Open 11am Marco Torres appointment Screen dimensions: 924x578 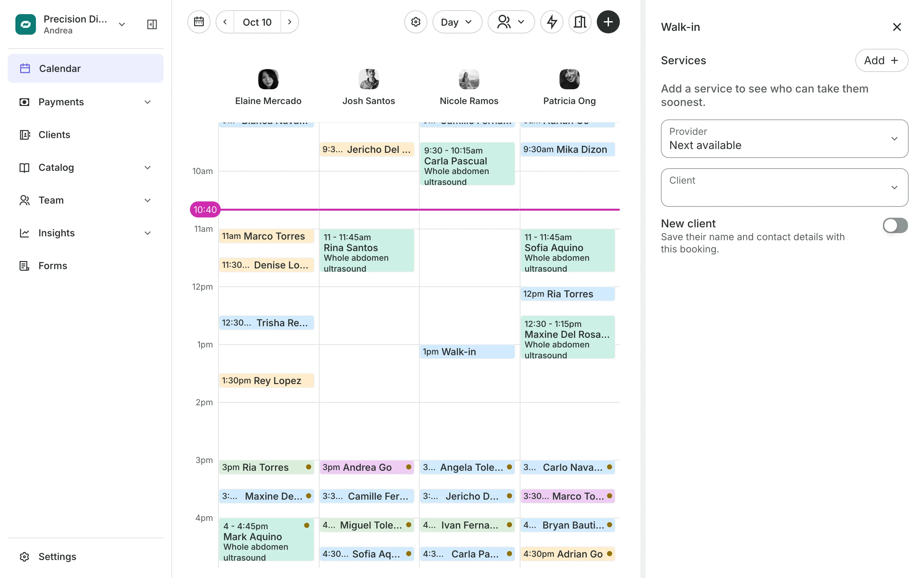pyautogui.click(x=267, y=236)
